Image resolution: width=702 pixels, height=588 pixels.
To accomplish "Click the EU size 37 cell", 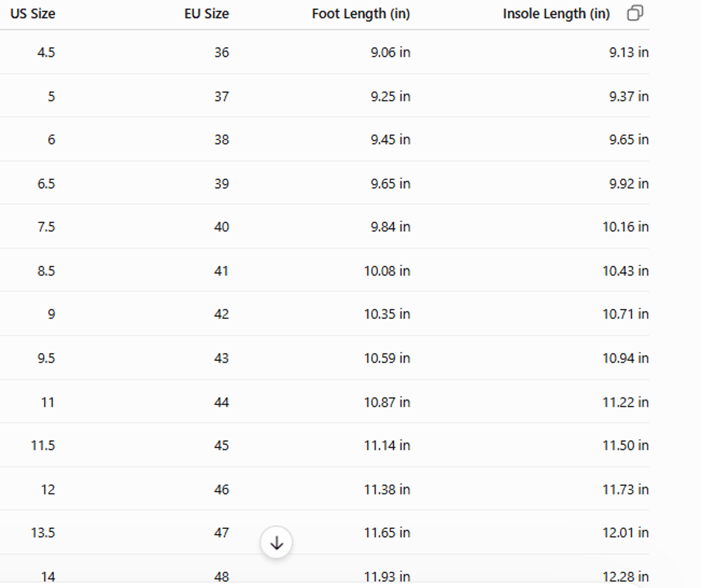I will (222, 97).
